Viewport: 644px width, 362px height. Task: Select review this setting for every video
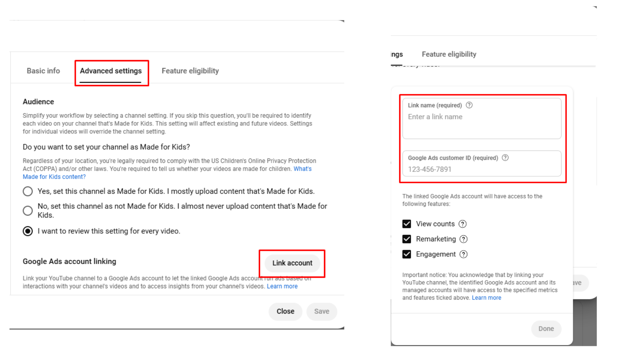pyautogui.click(x=28, y=231)
